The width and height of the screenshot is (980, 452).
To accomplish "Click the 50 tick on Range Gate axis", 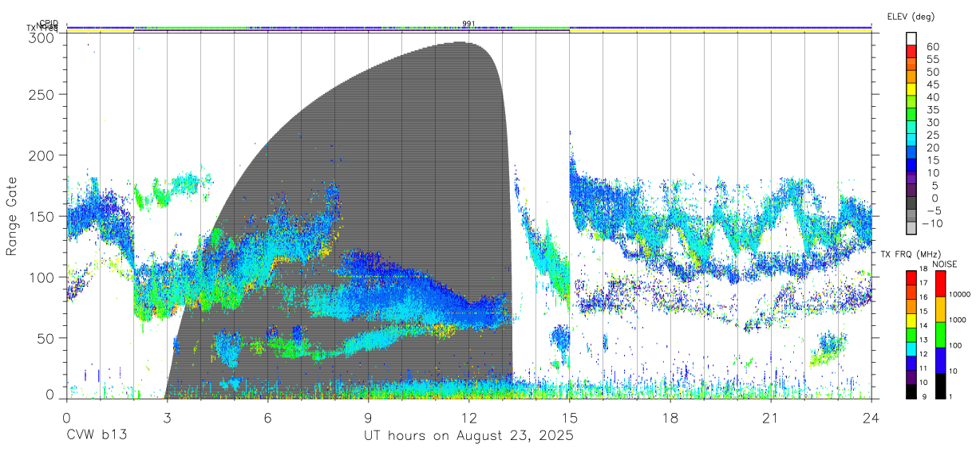I will pyautogui.click(x=46, y=338).
